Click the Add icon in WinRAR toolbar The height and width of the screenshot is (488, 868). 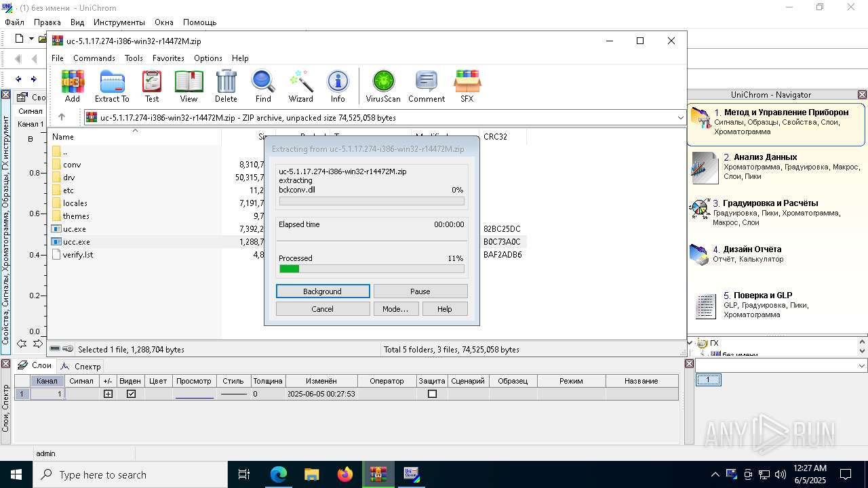click(73, 86)
